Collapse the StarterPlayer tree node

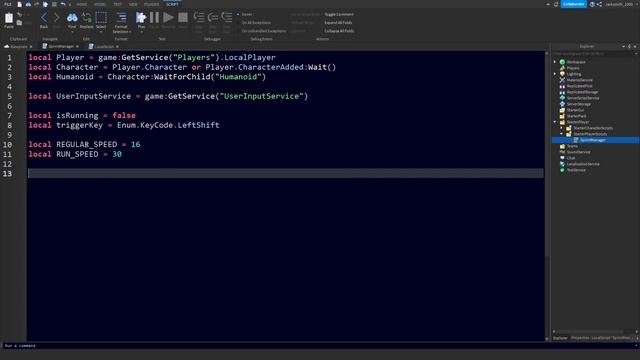pos(555,122)
